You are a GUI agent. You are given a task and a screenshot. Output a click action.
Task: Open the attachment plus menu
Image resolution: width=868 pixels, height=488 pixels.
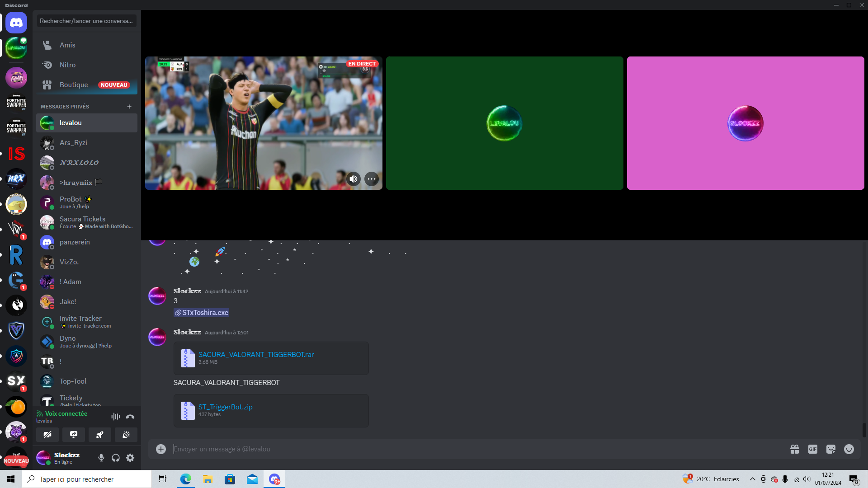[x=161, y=449]
